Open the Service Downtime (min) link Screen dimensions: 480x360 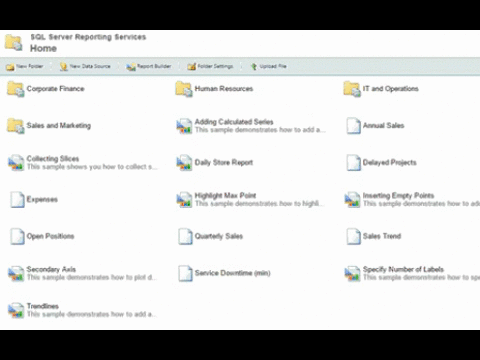coord(232,273)
